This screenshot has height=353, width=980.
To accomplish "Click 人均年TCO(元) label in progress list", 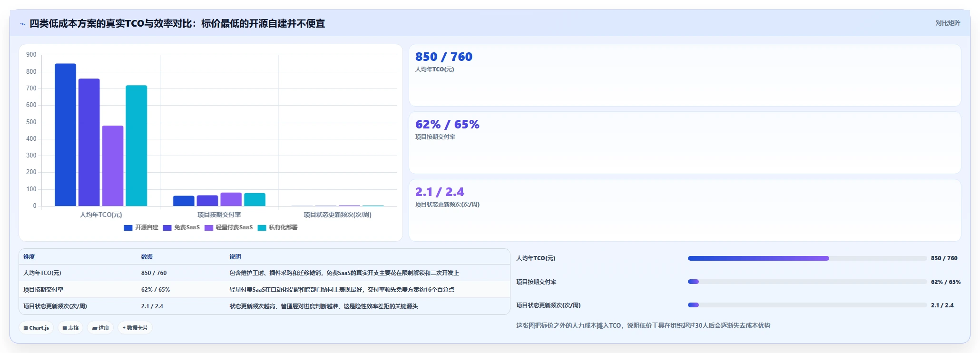I will (x=536, y=258).
